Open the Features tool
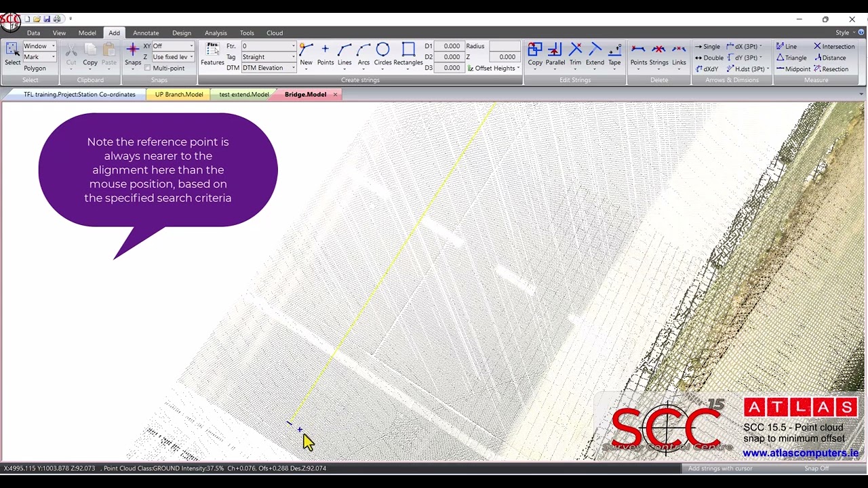Image resolution: width=868 pixels, height=488 pixels. click(212, 54)
